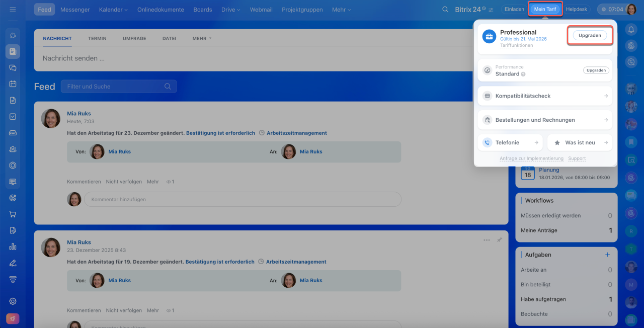Open Kompatibilitätscheck row in tariff popup
The width and height of the screenshot is (644, 328).
[x=545, y=96]
